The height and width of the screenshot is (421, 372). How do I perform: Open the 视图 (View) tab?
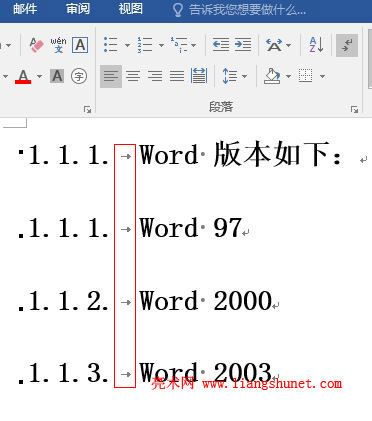point(130,9)
